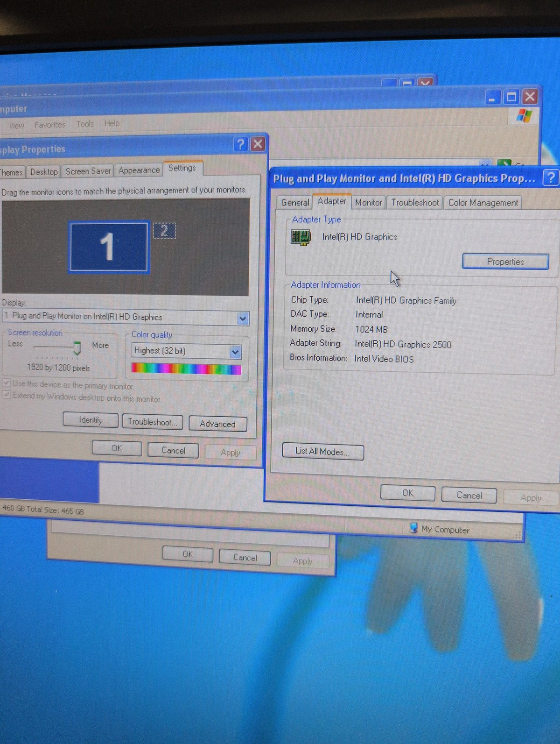Click the Advanced button
The image size is (560, 744).
point(217,424)
